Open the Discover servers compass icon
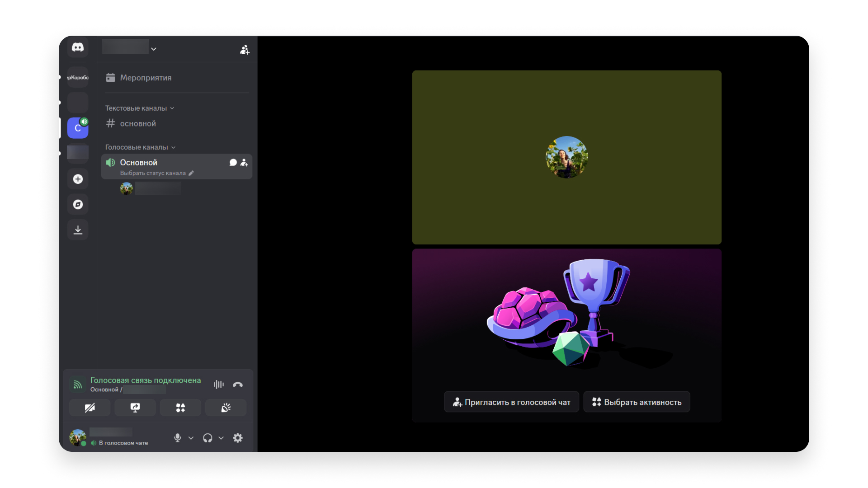Viewport: 868px width, 488px height. click(78, 205)
